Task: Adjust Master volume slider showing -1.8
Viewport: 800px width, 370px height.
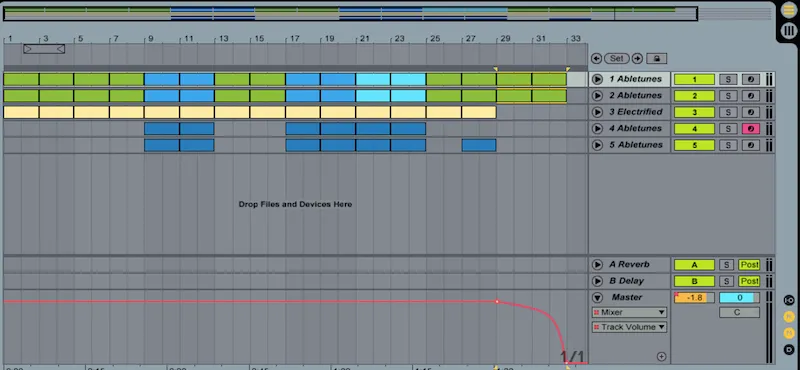Action: point(694,298)
